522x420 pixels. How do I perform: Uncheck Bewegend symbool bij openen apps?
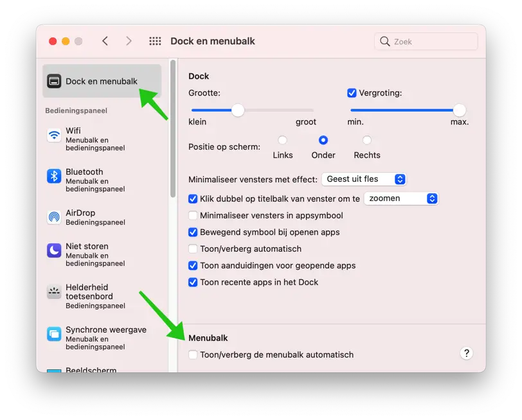tap(193, 232)
